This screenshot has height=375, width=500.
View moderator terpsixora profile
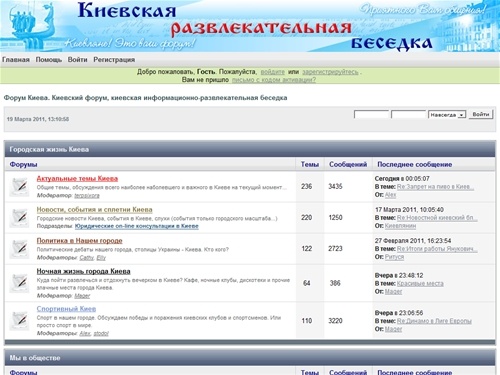[87, 195]
